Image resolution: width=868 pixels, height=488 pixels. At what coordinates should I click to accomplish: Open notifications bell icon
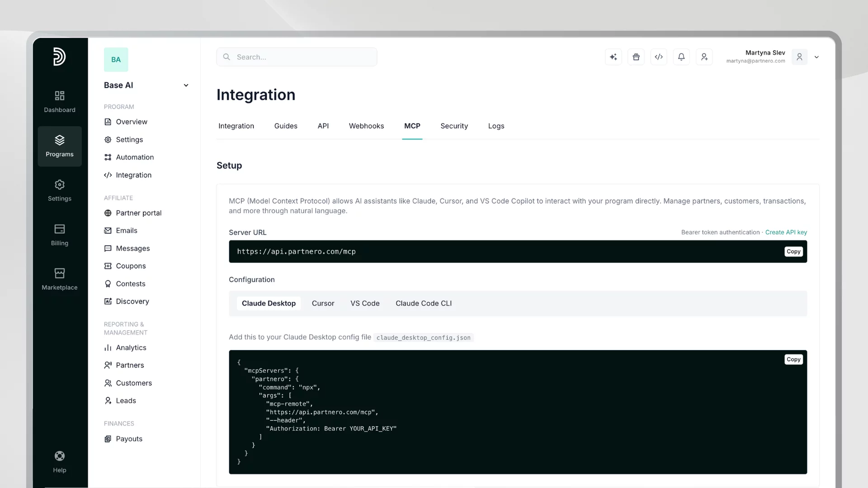point(681,57)
